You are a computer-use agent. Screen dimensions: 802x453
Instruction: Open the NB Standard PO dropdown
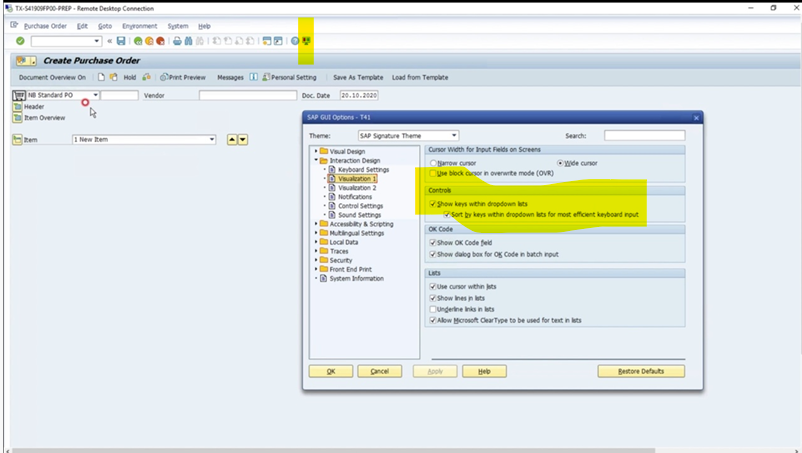click(x=96, y=95)
